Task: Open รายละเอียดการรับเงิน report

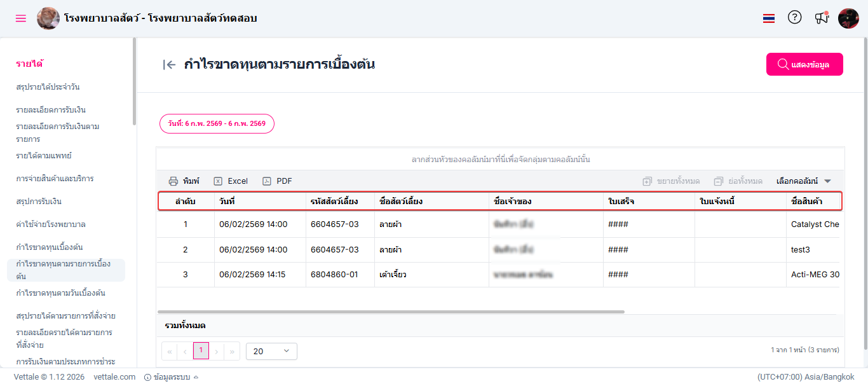Action: (51, 110)
